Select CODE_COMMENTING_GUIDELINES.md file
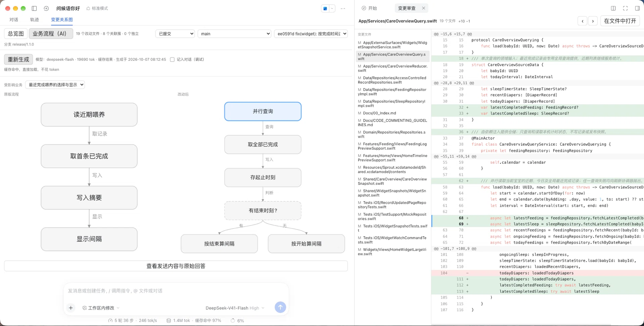The width and height of the screenshot is (644, 326). 393,123
